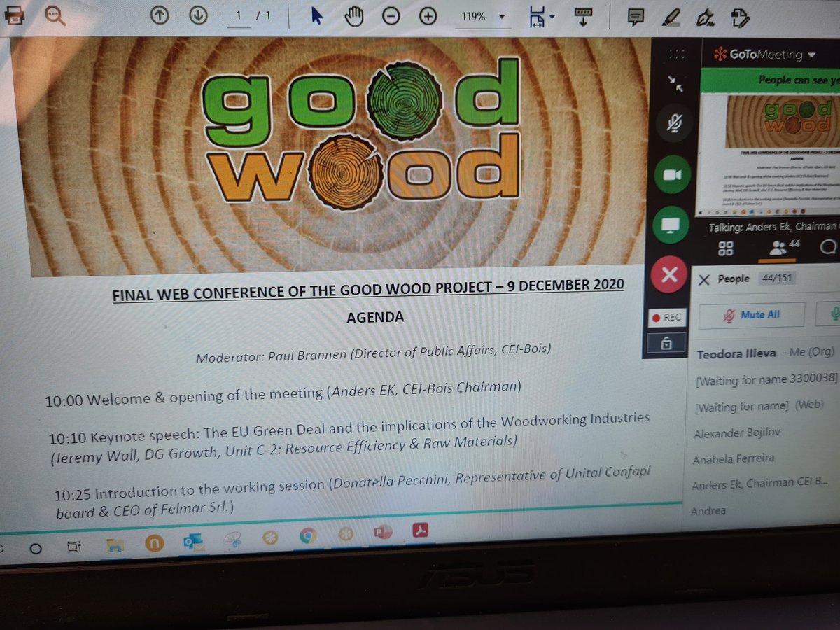Toggle the REC recording button
The image size is (840, 630).
click(666, 317)
